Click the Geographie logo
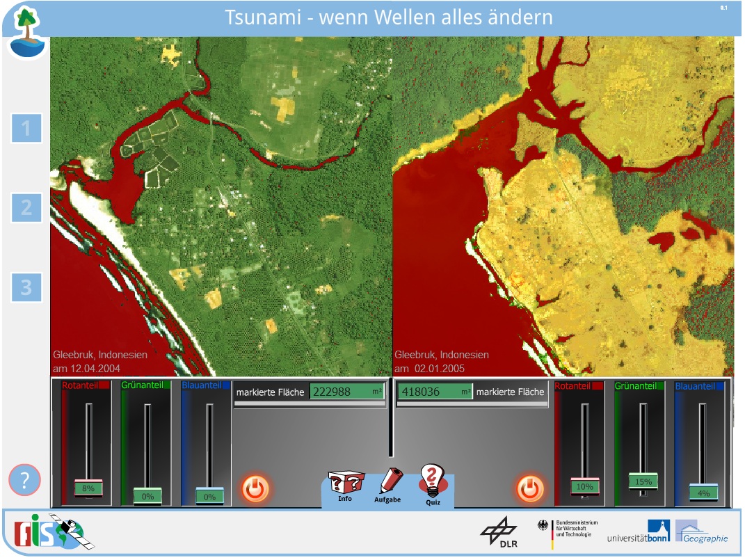The image size is (745, 560). click(x=702, y=531)
